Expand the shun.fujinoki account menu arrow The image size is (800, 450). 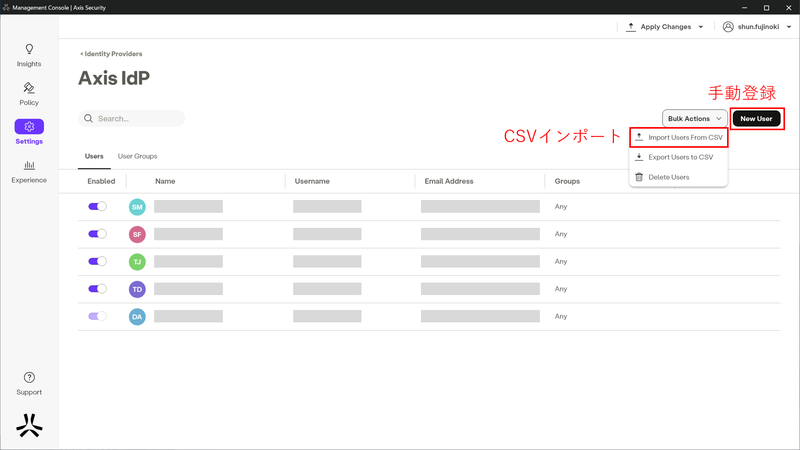coord(789,27)
